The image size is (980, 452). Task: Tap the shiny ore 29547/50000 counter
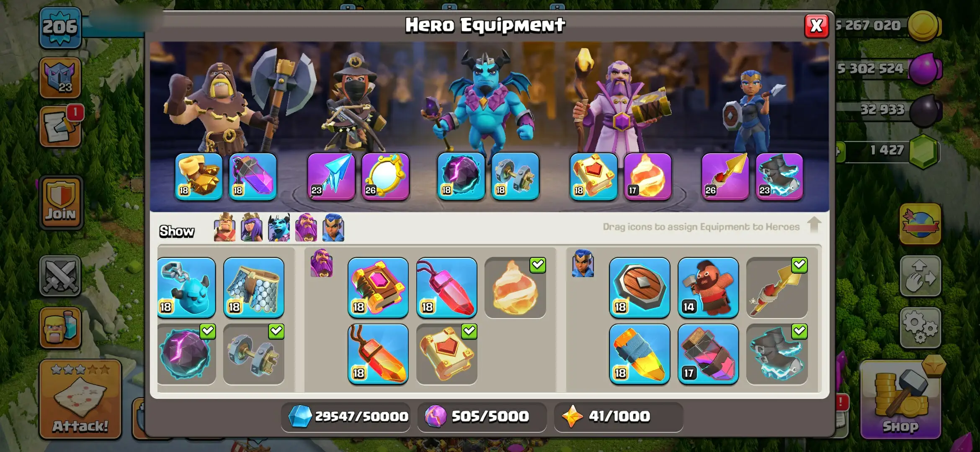click(x=346, y=416)
